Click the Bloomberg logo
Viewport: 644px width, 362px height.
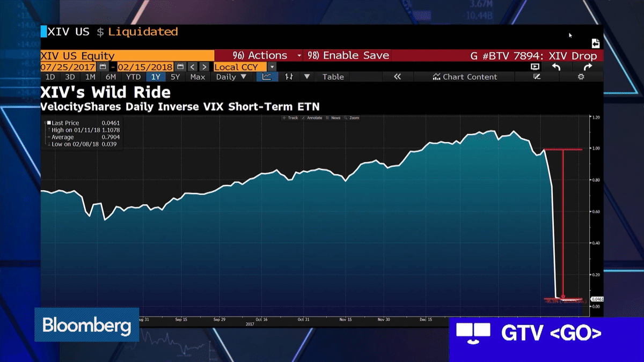tap(87, 325)
